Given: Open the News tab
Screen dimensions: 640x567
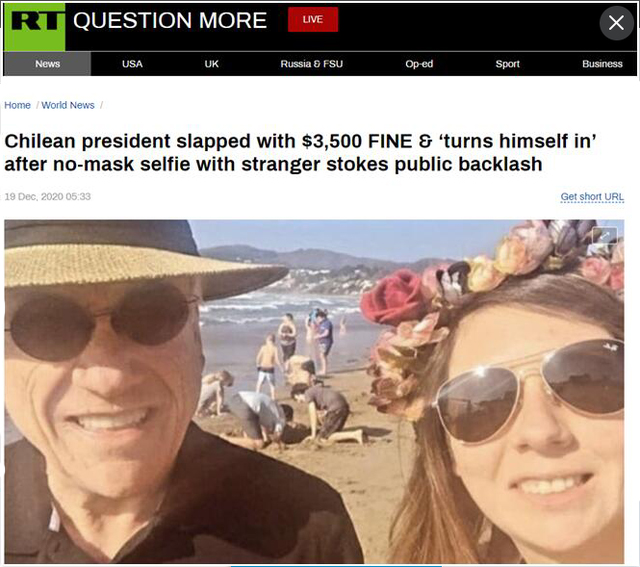Looking at the screenshot, I should pyautogui.click(x=47, y=64).
